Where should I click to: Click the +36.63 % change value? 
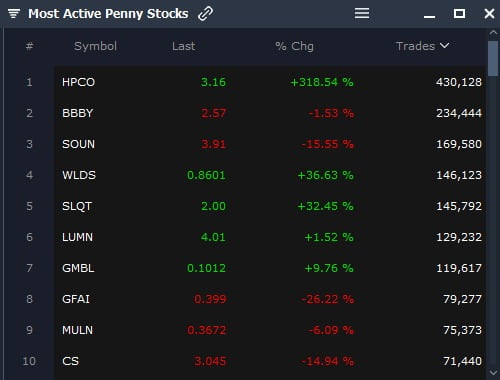click(x=325, y=175)
